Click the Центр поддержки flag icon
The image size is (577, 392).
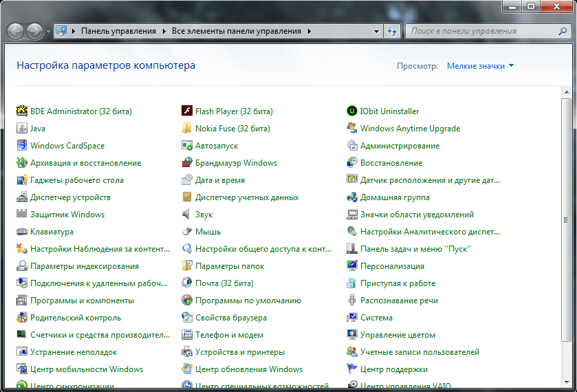pyautogui.click(x=352, y=369)
